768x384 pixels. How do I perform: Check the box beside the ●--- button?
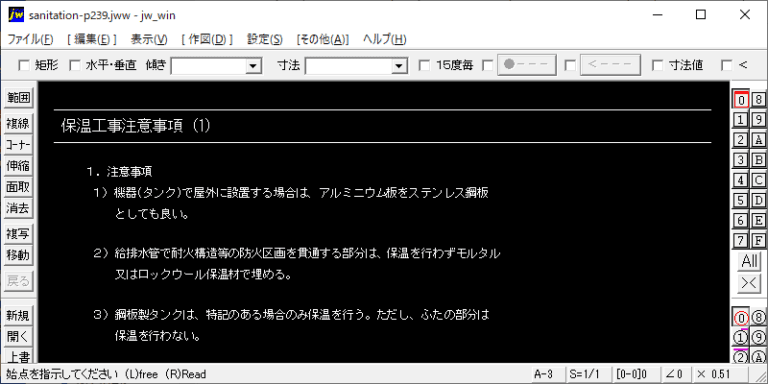tap(487, 65)
